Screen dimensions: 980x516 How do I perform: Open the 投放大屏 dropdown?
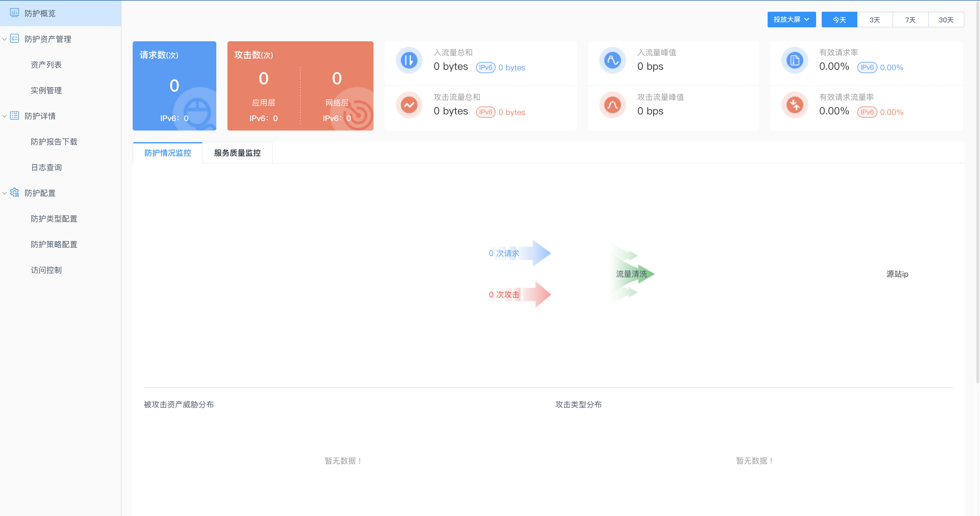click(x=791, y=20)
